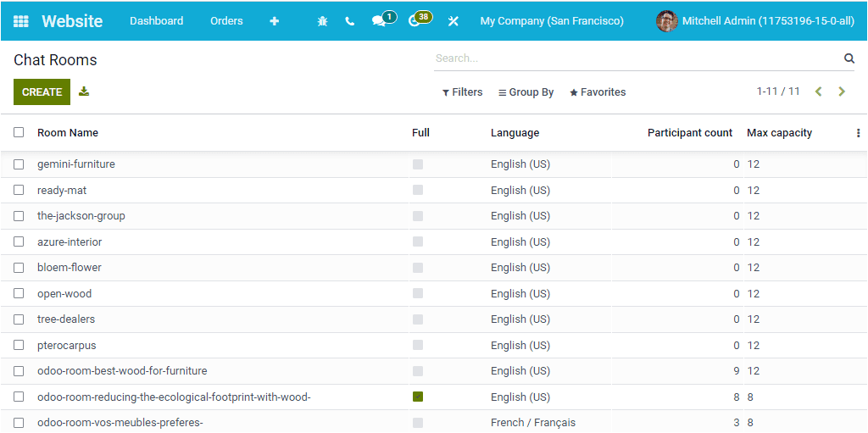Image resolution: width=868 pixels, height=433 pixels.
Task: Open the Favorites dropdown
Action: pos(598,92)
